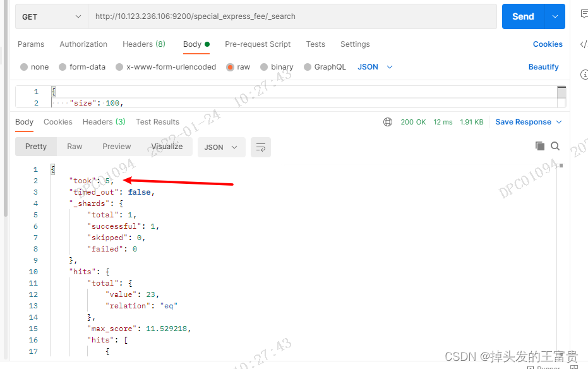Image resolution: width=588 pixels, height=369 pixels.
Task: Open the Headers (8) request tab
Action: point(144,44)
